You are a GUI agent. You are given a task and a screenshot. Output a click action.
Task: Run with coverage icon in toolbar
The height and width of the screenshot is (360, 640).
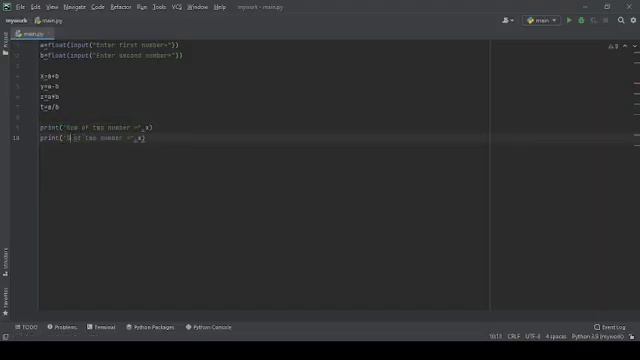[x=593, y=20]
